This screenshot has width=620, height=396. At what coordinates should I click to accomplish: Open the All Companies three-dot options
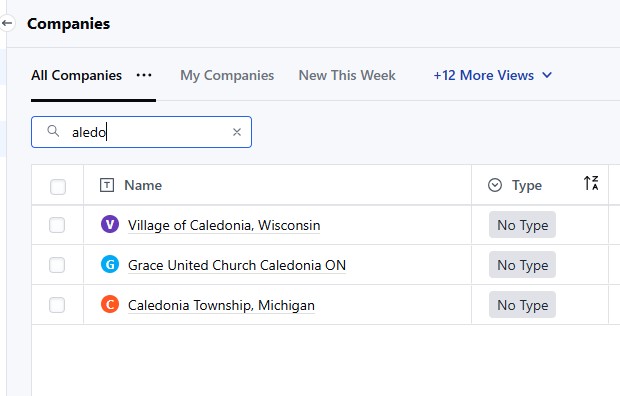point(144,75)
